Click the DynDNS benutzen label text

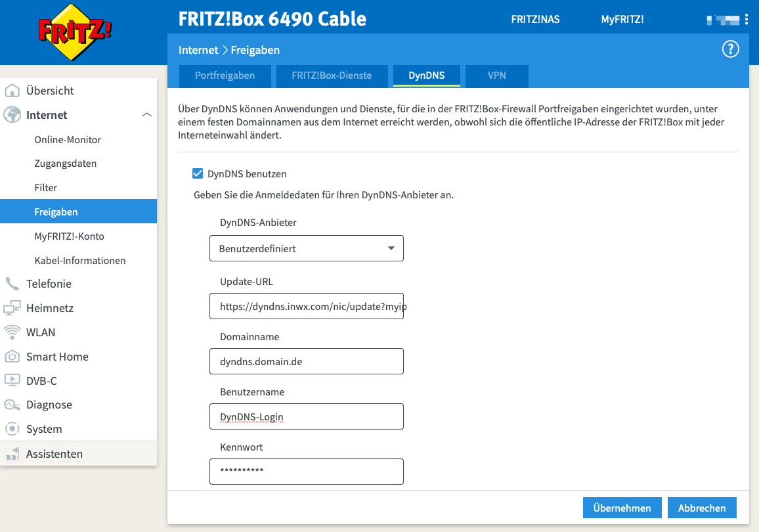247,174
